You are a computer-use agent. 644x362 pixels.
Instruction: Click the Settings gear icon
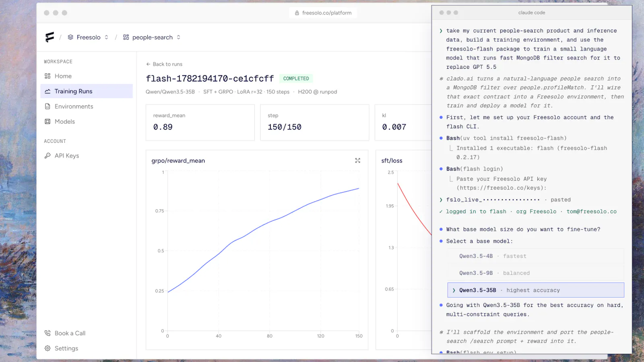(x=47, y=348)
